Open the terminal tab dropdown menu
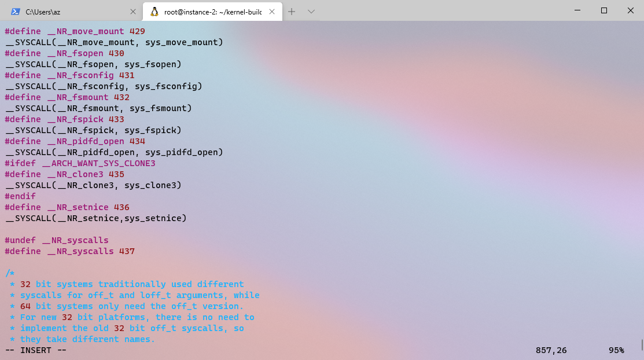The height and width of the screenshot is (360, 644). pos(311,10)
